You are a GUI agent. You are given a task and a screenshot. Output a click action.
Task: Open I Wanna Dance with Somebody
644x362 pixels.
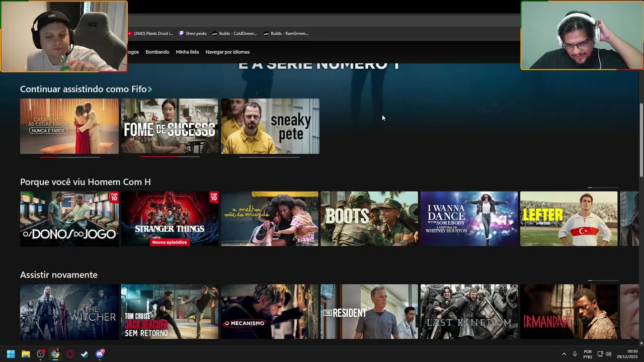(x=469, y=219)
